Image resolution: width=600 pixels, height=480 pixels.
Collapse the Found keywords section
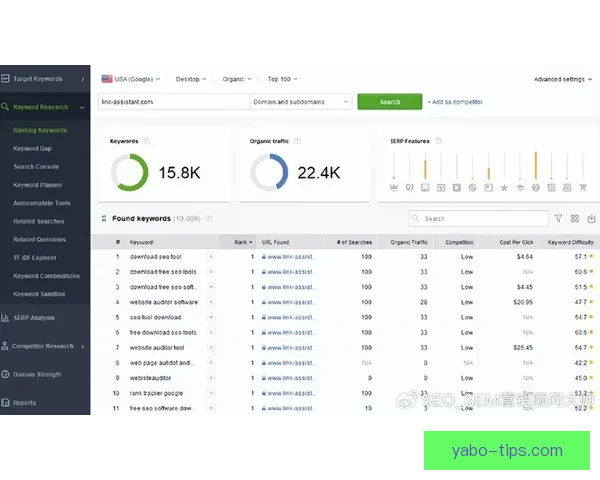(x=104, y=218)
